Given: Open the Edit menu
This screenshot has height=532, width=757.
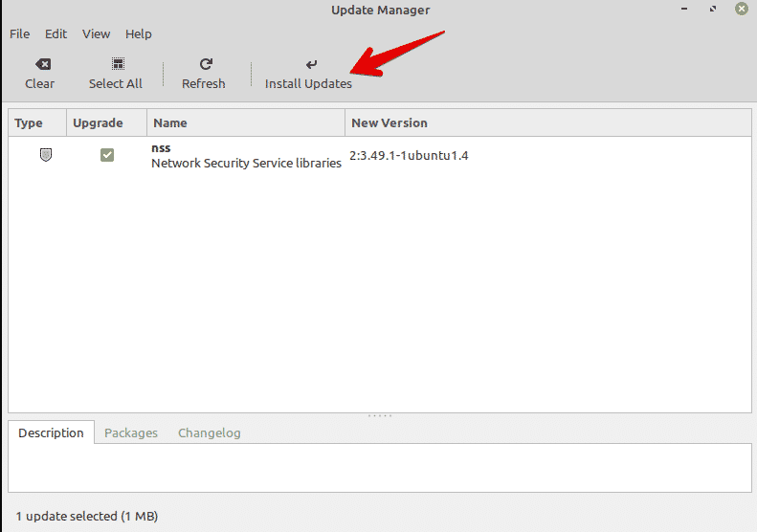Looking at the screenshot, I should [x=56, y=34].
